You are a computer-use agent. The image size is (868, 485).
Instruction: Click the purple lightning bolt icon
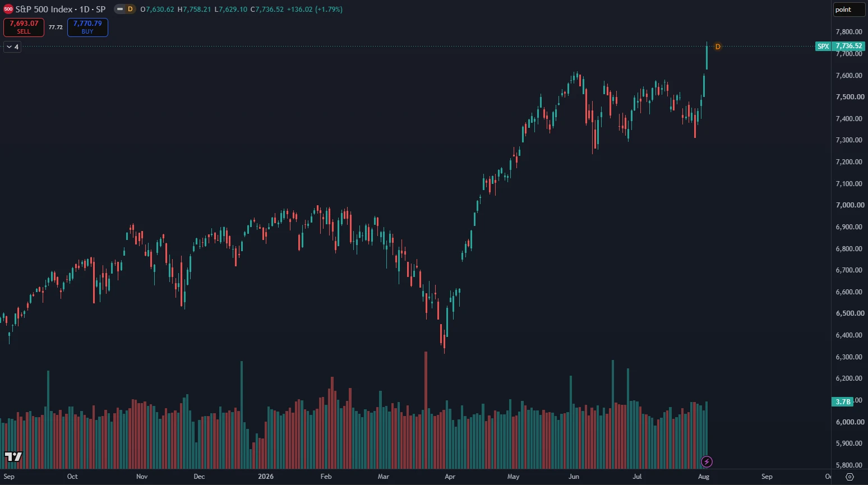(707, 462)
